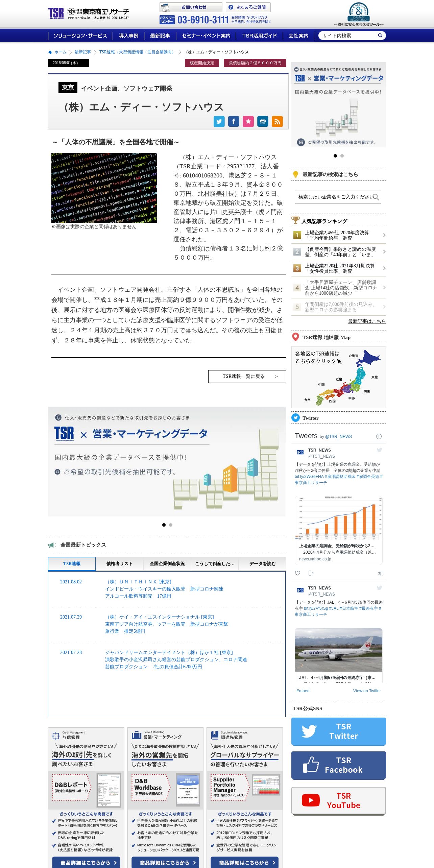Expand ranking item 3 arrow 女性役員比率
This screenshot has height=868, width=434.
(384, 268)
